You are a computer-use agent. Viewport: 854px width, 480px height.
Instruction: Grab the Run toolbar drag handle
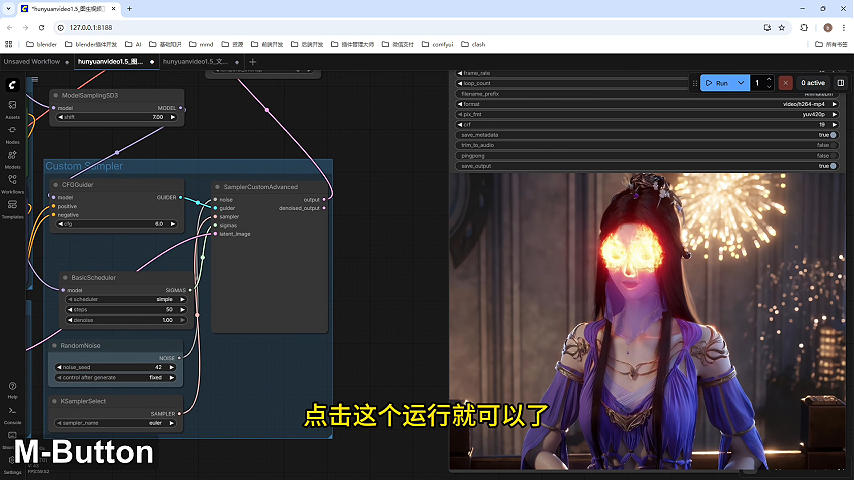tap(694, 83)
